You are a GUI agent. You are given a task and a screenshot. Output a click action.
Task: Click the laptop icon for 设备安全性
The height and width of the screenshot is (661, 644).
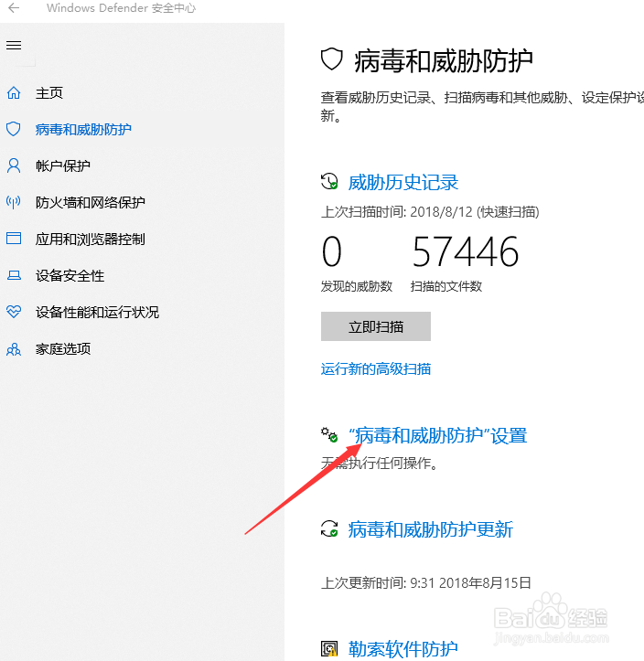click(14, 276)
